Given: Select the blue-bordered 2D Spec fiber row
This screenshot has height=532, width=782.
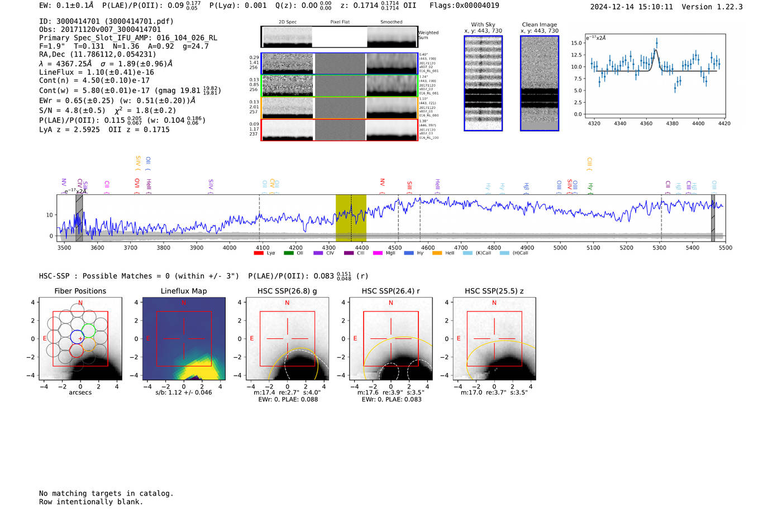Looking at the screenshot, I should [x=340, y=64].
